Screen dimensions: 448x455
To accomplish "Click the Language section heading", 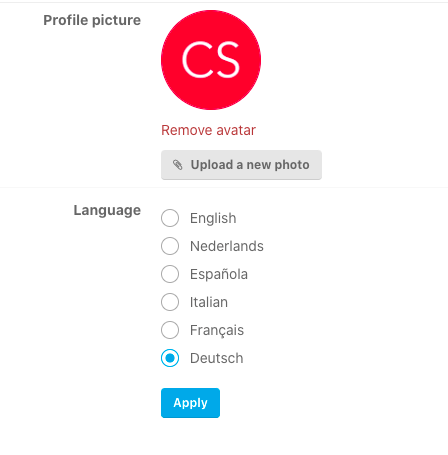I will (107, 211).
